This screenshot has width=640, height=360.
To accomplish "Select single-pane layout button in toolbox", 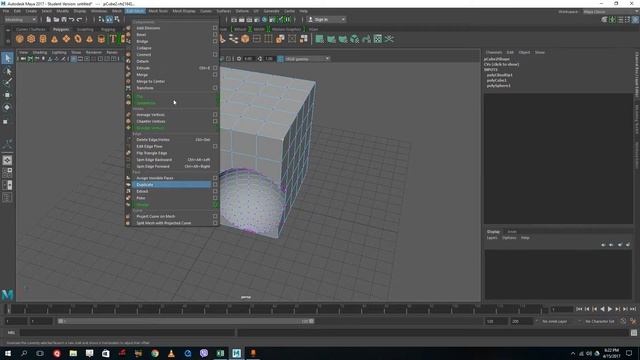I will 7,160.
